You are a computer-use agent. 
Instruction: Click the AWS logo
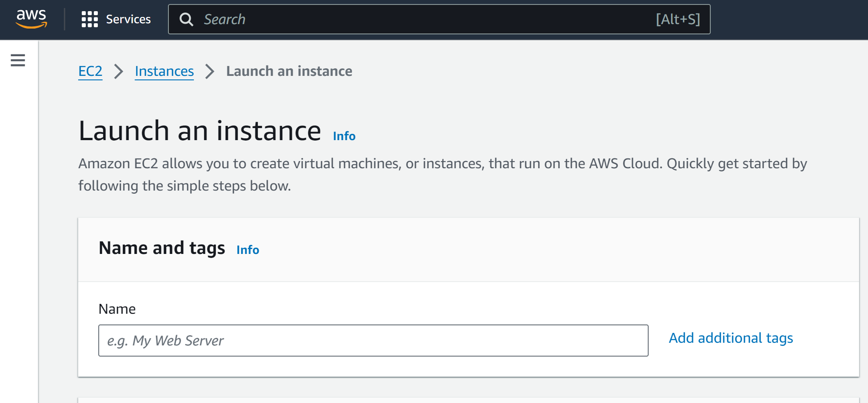[31, 19]
